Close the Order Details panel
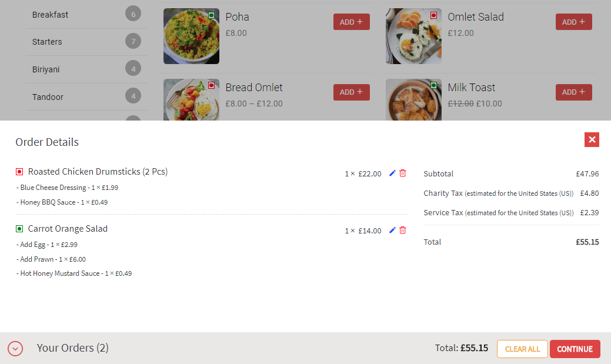This screenshot has height=364, width=611. tap(592, 139)
